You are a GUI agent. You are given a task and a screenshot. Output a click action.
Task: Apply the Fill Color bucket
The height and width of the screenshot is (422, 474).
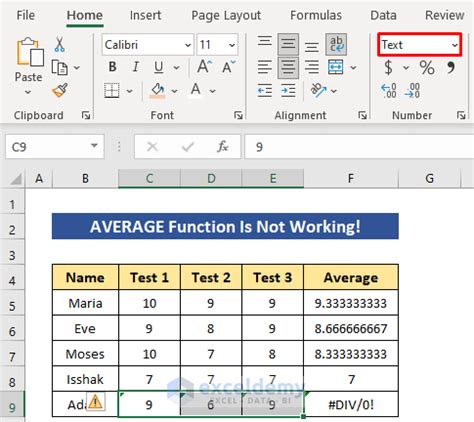(x=157, y=90)
